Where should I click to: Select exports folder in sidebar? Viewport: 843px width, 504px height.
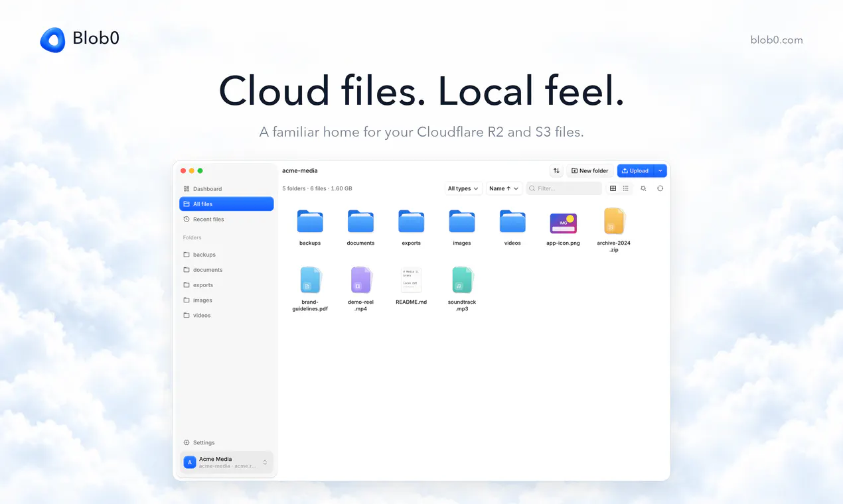click(x=226, y=285)
